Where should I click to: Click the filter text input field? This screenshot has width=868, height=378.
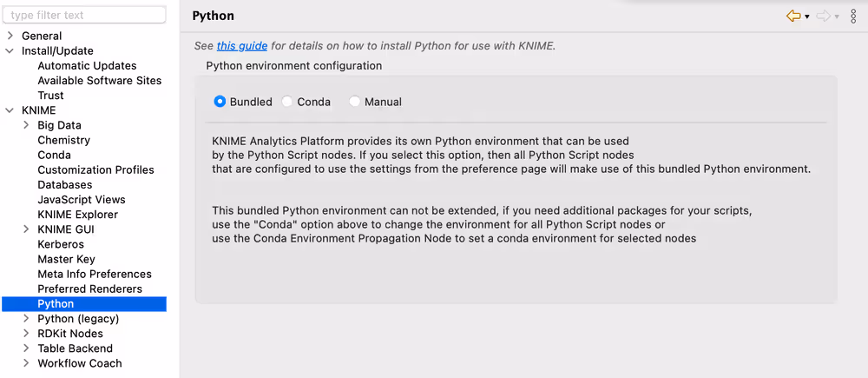coord(83,15)
